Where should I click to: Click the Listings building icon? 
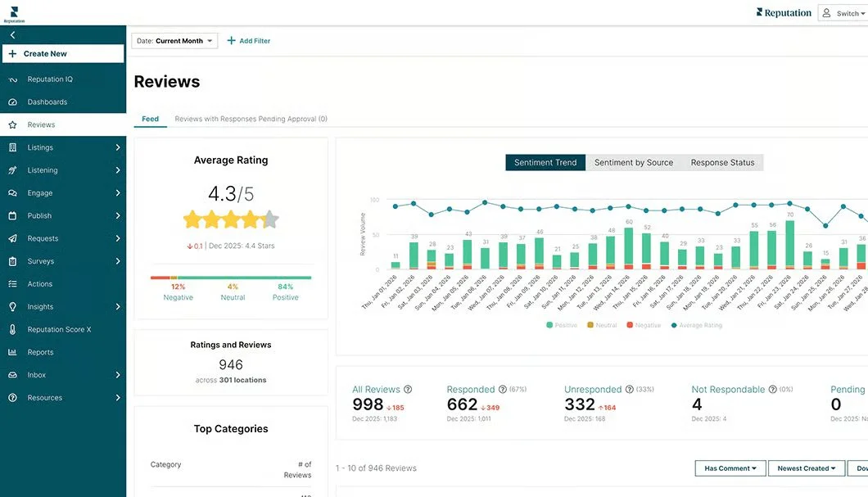[12, 147]
